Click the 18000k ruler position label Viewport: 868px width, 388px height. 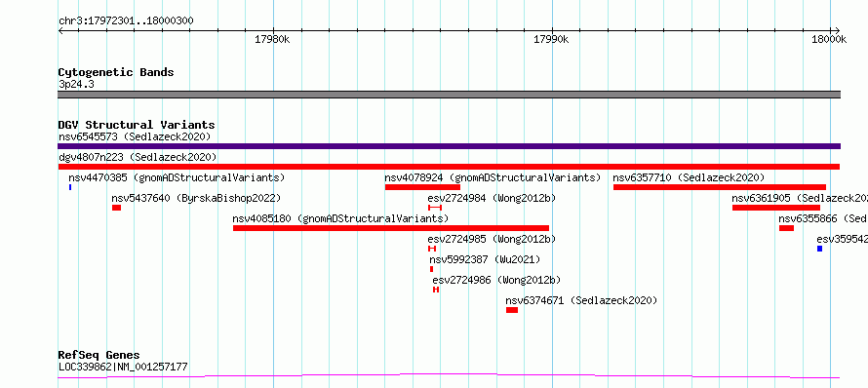(829, 39)
